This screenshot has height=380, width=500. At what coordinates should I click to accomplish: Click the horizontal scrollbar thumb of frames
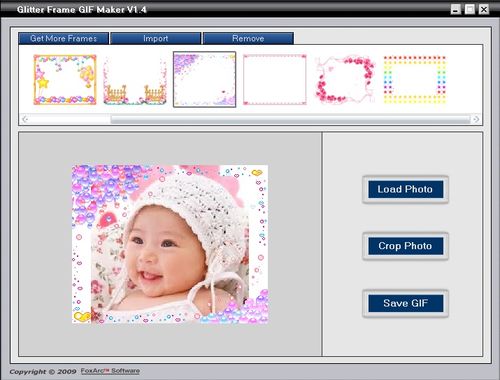tap(290, 119)
